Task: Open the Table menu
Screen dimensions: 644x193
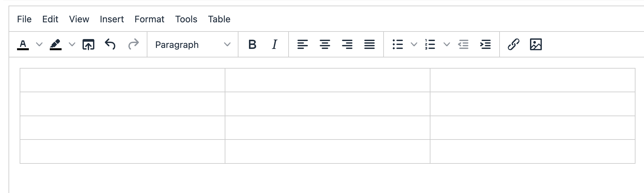Action: tap(219, 19)
